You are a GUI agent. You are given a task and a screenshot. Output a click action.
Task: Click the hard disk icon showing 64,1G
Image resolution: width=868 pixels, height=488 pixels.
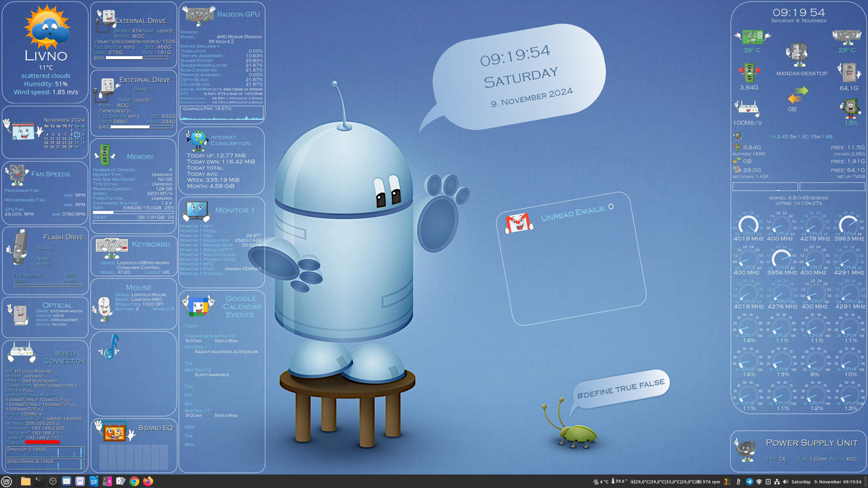point(848,72)
